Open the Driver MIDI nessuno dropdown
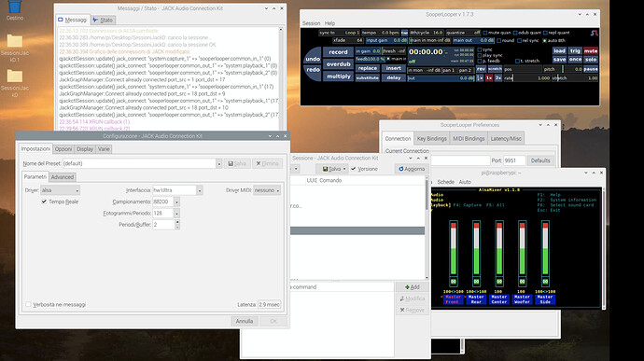The width and height of the screenshot is (644, 361). (x=267, y=190)
